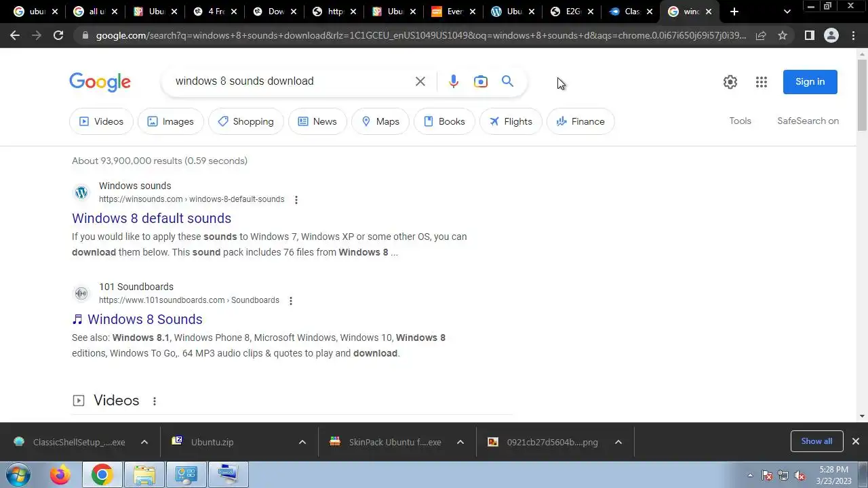Image resolution: width=868 pixels, height=488 pixels.
Task: Filter results by Videos
Action: (101, 121)
